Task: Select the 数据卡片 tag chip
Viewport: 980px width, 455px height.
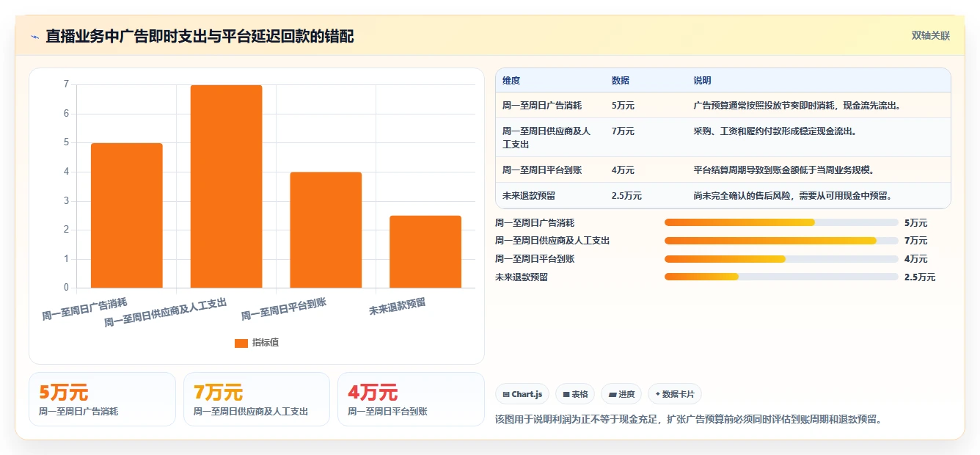Action: (x=675, y=394)
